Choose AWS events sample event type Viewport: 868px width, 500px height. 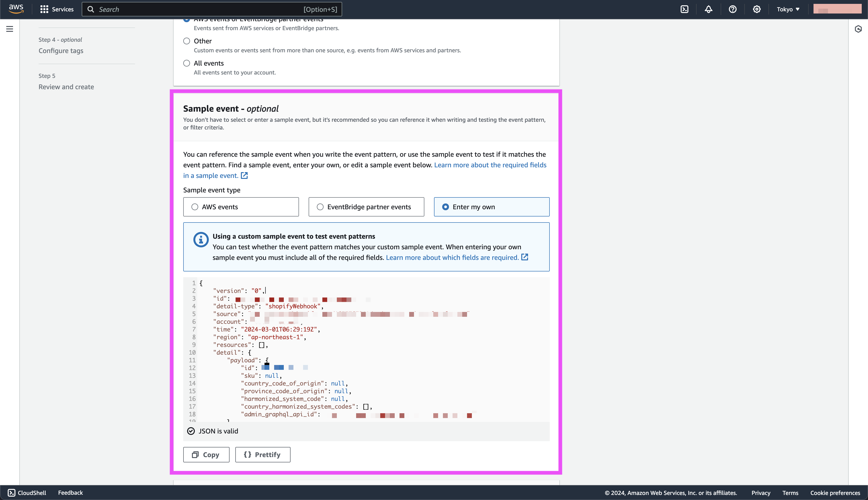pyautogui.click(x=241, y=207)
